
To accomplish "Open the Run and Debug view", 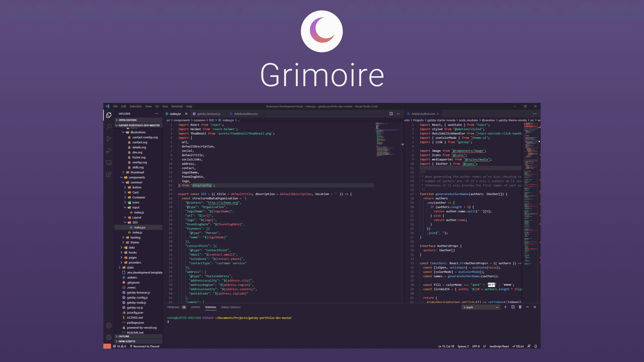I will point(109,151).
